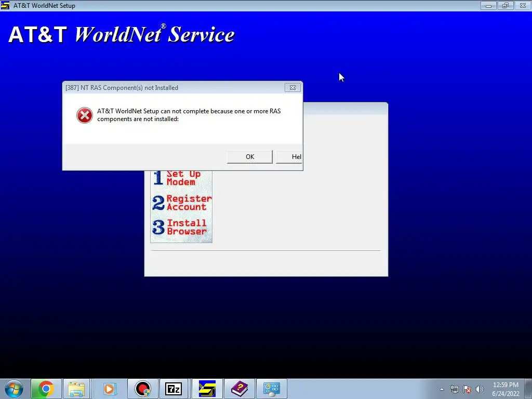Viewport: 532px width, 399px height.
Task: Click the AT&T WorldNet Setup title bar icon
Action: coord(5,5)
